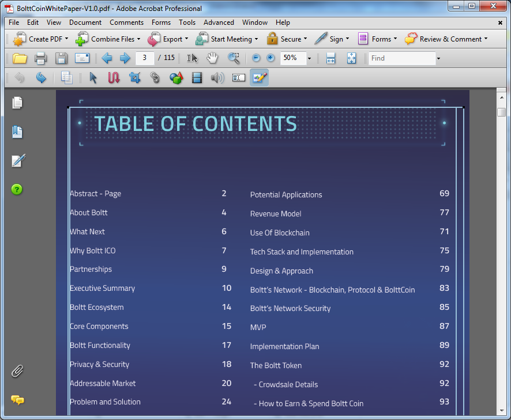The width and height of the screenshot is (511, 420).
Task: Click the 'Boltt's Network Security' entry
Action: coord(290,309)
